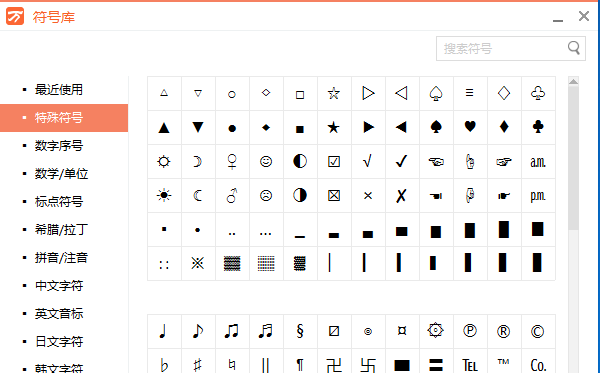Insert the p.m. symbol
The width and height of the screenshot is (600, 373).
538,195
